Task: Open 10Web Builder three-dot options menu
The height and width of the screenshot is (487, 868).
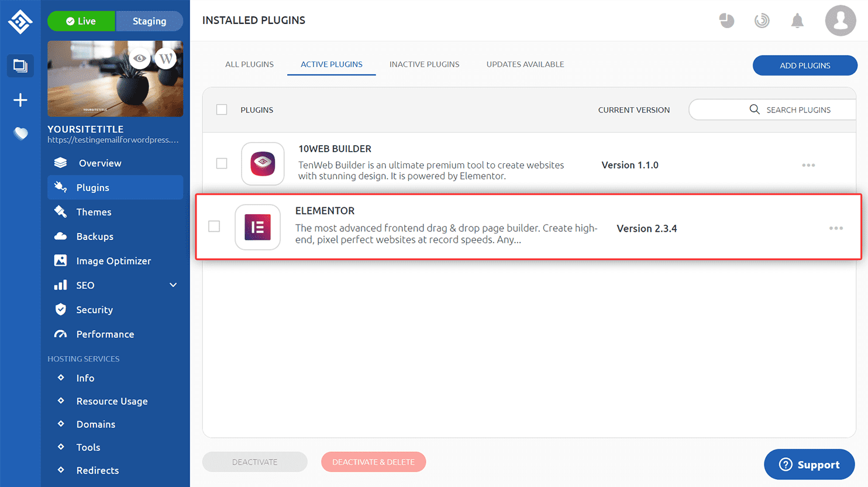Action: [808, 165]
